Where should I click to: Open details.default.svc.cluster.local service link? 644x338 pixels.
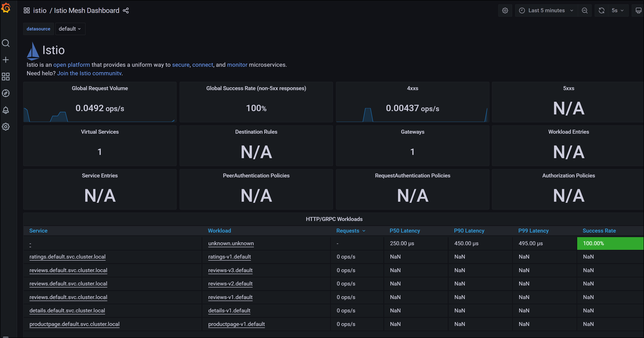[x=67, y=310]
